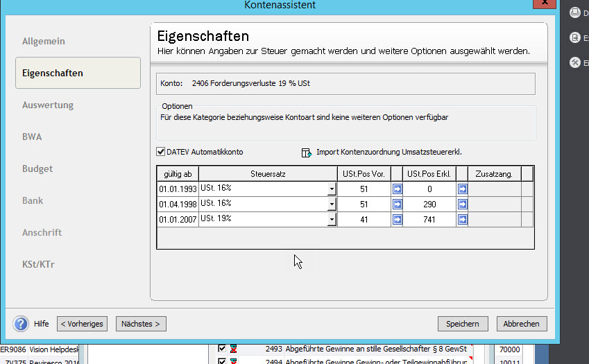Toggle checkbox in row 2494 of background list
This screenshot has height=364, width=589.
[x=222, y=361]
